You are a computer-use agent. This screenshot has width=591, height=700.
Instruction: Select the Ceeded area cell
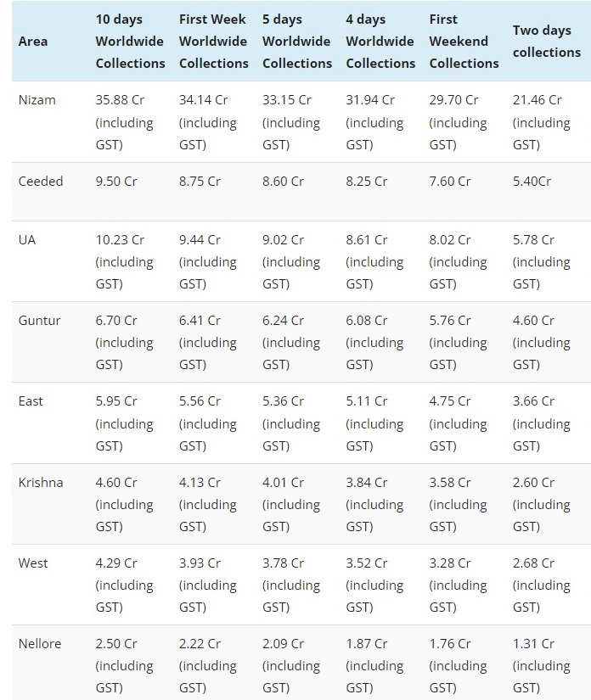(41, 181)
